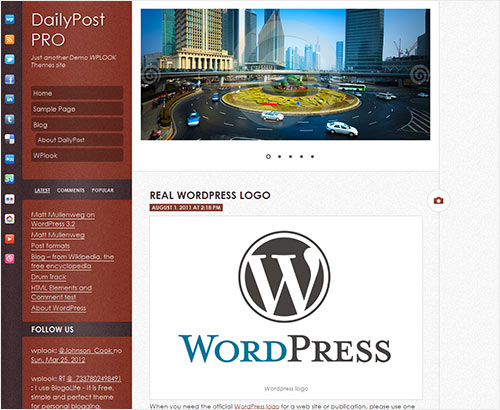Click the left spiral slider arrow
Image resolution: width=500 pixels, height=410 pixels.
(x=151, y=75)
